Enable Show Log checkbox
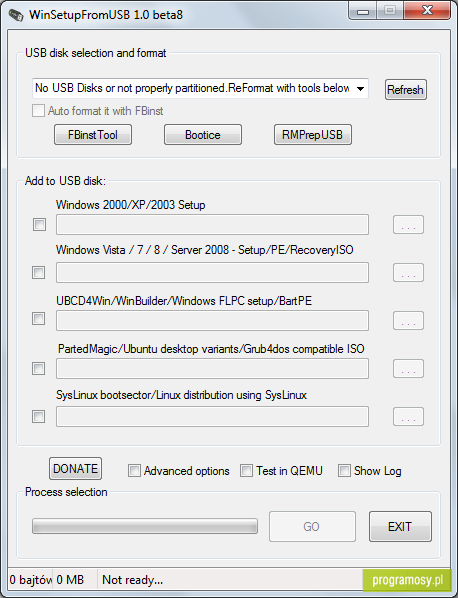Screen dimensions: 458x598 [x=344, y=471]
